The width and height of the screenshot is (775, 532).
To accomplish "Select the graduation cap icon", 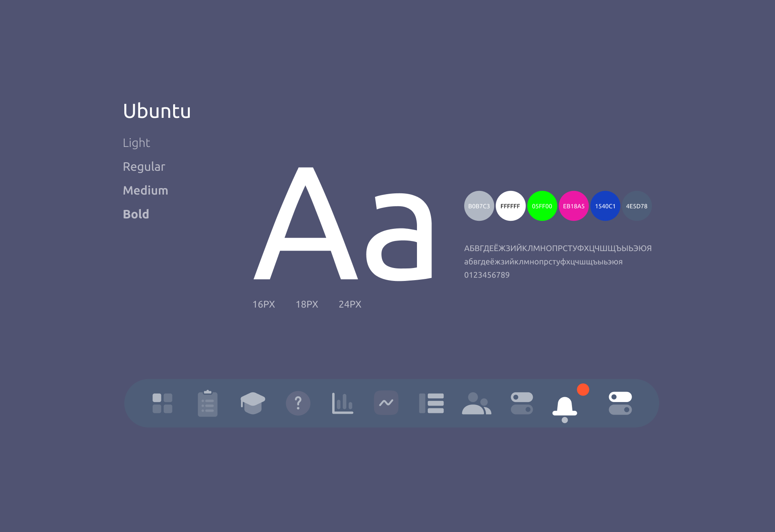I will point(253,403).
